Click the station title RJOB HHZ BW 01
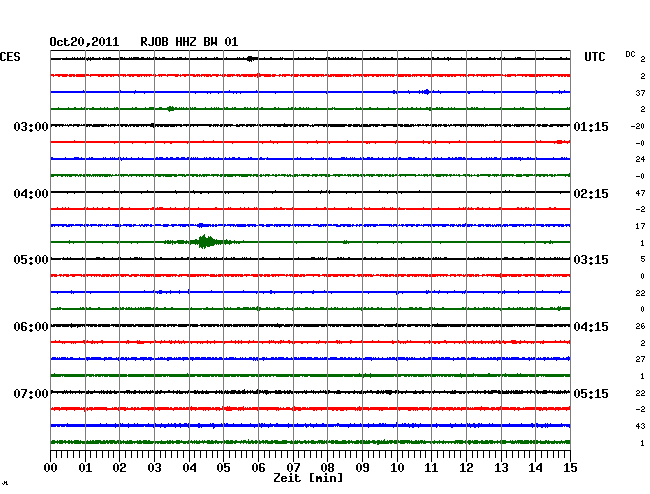650x494 pixels. pyautogui.click(x=189, y=42)
